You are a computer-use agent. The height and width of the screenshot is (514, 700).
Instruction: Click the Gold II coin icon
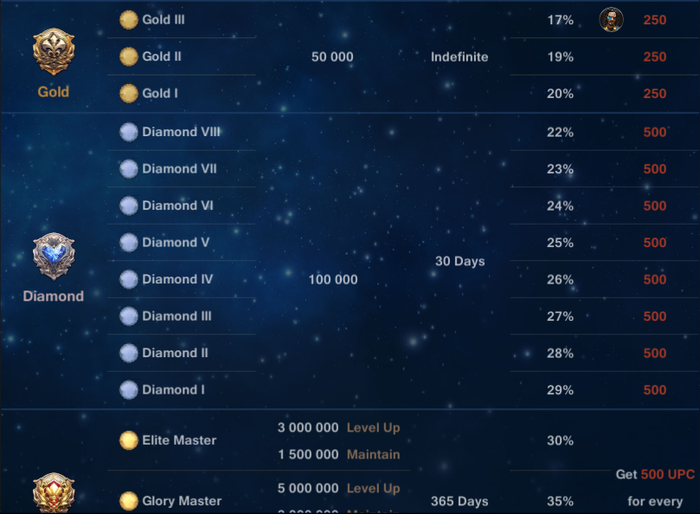pyautogui.click(x=128, y=56)
